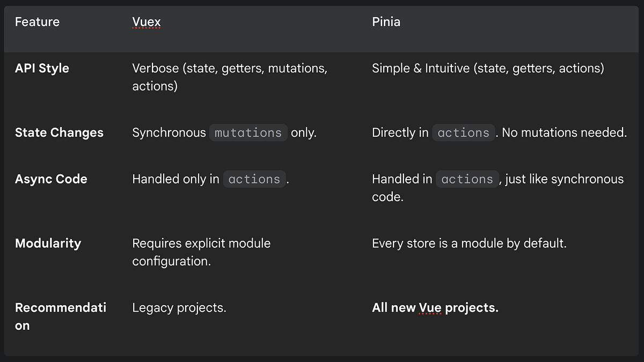Select the actions code chip in Pinia column
The height and width of the screenshot is (362, 644).
pos(463,132)
